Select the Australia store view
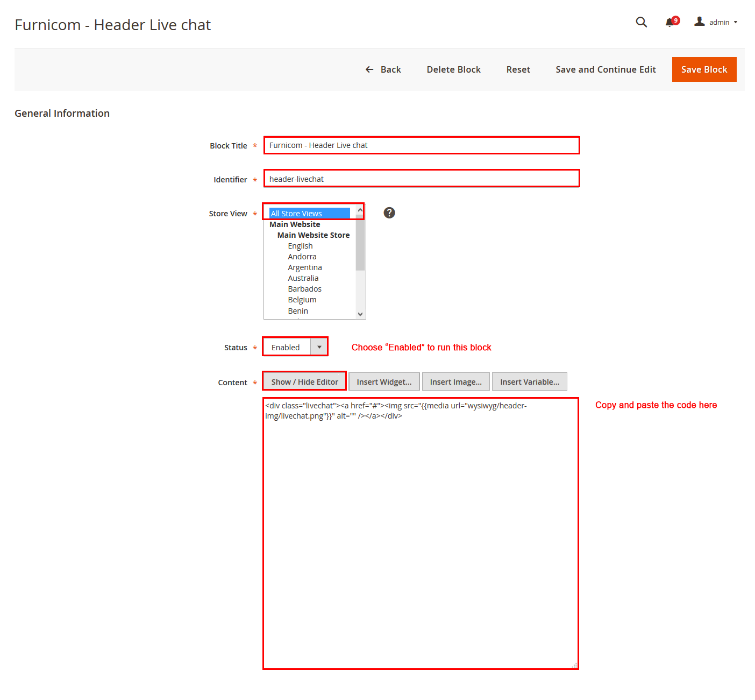Screen dimensions: 755x700 (x=303, y=278)
